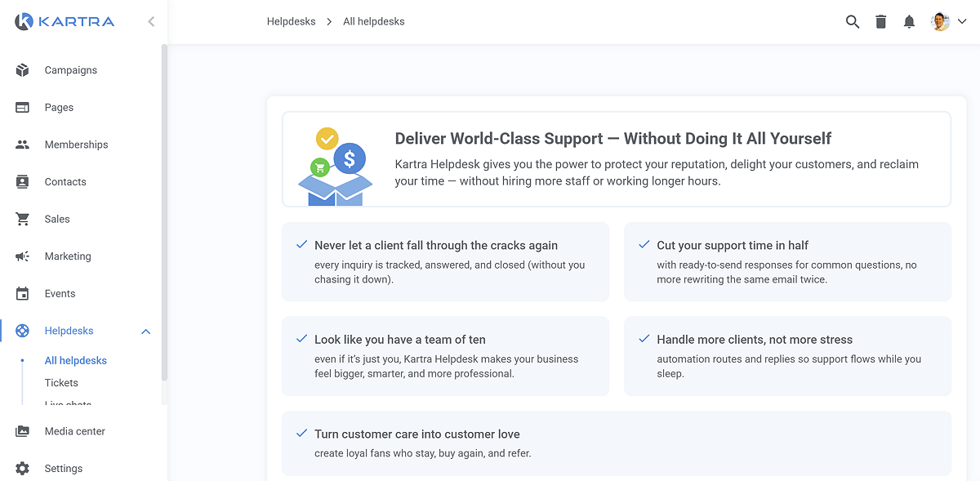Click 'Kartra Helpdesk gives you the power' paragraph
The image size is (980, 481).
coord(657,173)
